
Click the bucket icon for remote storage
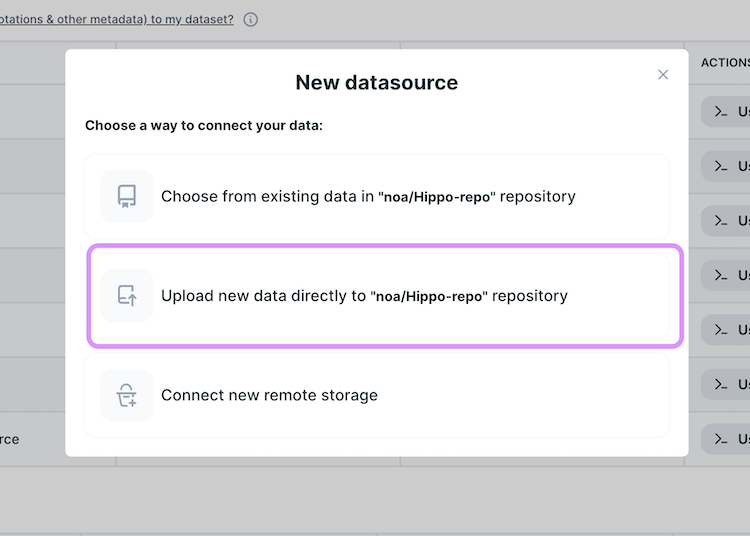pyautogui.click(x=127, y=395)
